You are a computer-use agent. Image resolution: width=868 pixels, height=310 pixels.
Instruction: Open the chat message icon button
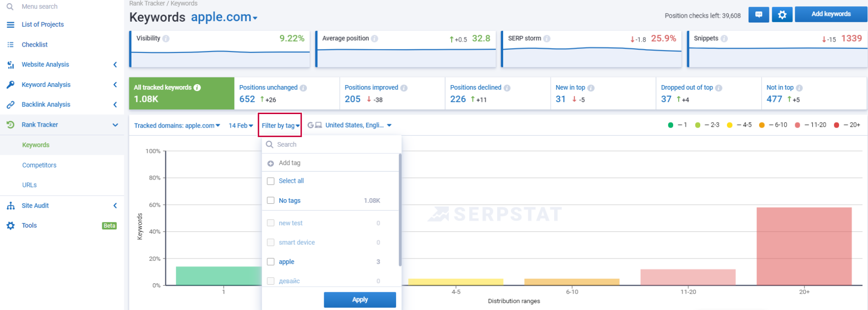pyautogui.click(x=759, y=14)
